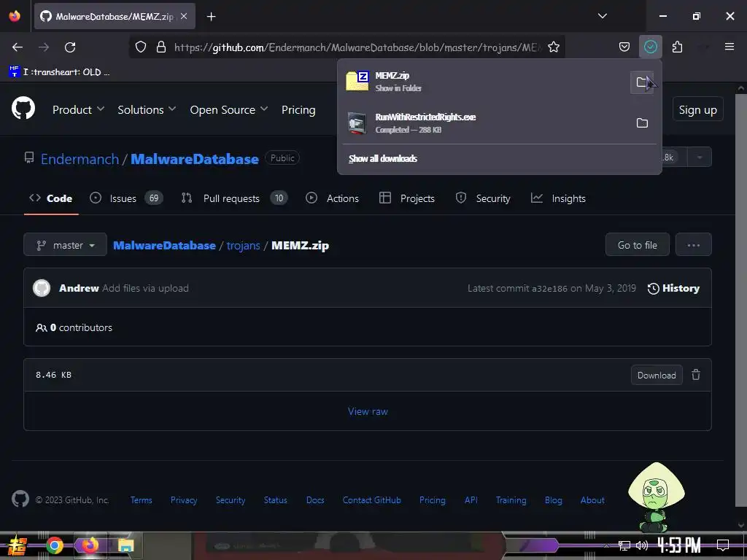This screenshot has width=747, height=560.
Task: Click the taskbar volume speaker icon
Action: tap(642, 545)
